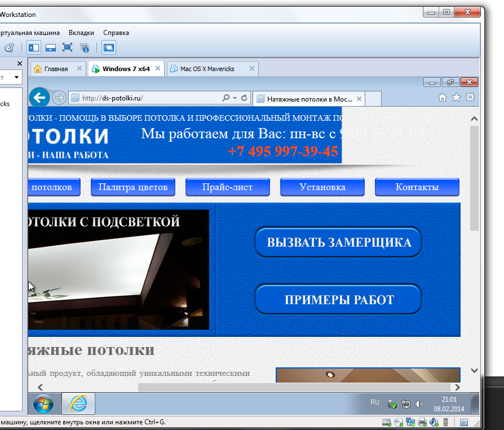Click the Вызвать замерщика button
The height and width of the screenshot is (430, 504).
338,242
